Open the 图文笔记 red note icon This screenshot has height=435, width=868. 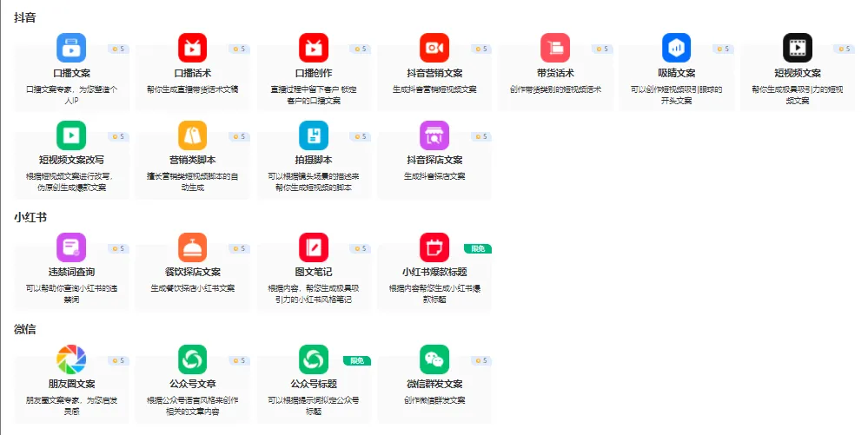tap(314, 247)
